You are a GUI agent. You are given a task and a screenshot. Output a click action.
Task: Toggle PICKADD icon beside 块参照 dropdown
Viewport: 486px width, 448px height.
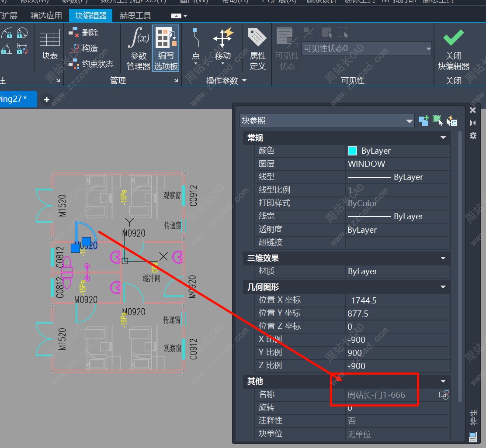[x=423, y=121]
